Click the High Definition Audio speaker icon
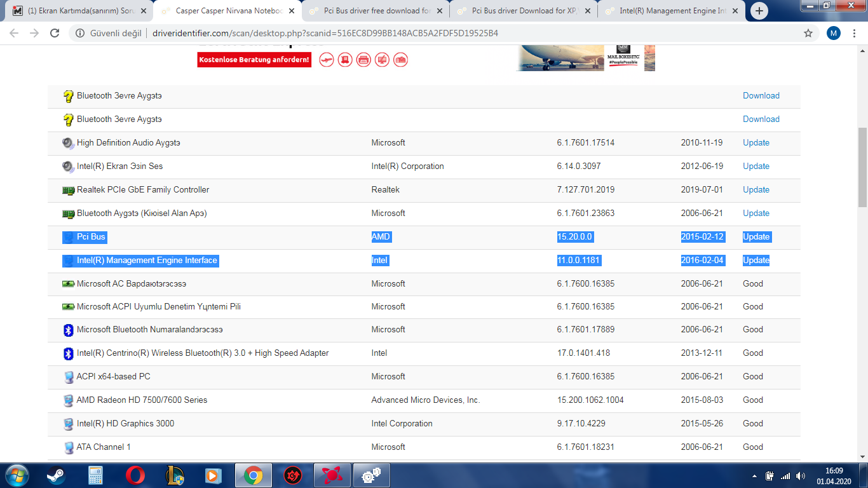 click(69, 143)
